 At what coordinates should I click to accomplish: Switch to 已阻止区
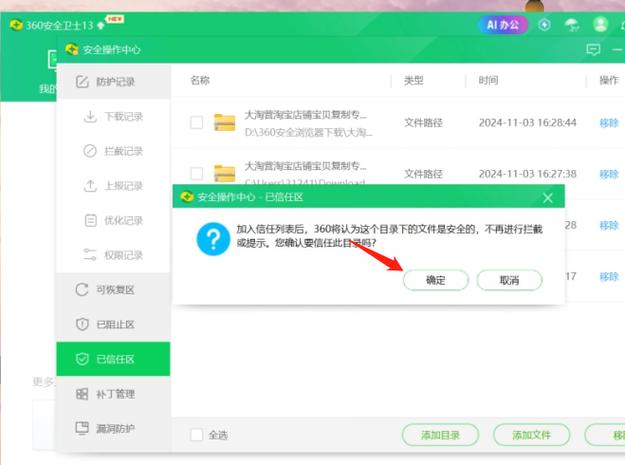click(114, 324)
